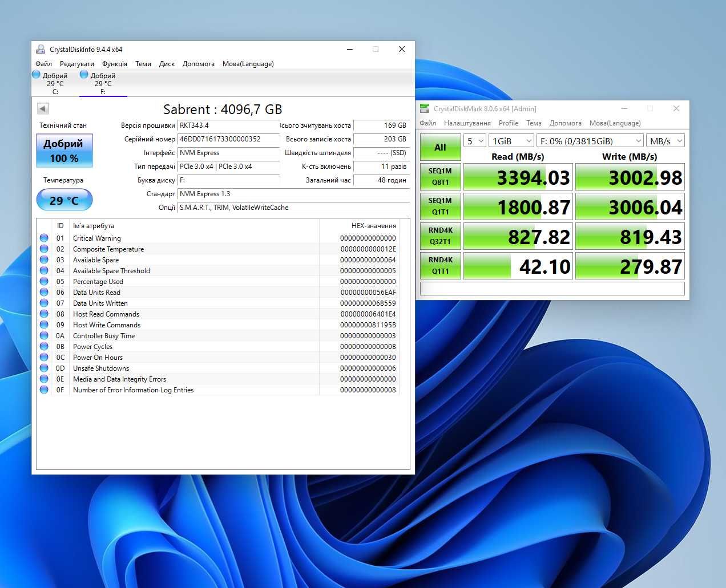Open Налаштування menu in CrystalDiskMark
The height and width of the screenshot is (588, 726).
[467, 123]
